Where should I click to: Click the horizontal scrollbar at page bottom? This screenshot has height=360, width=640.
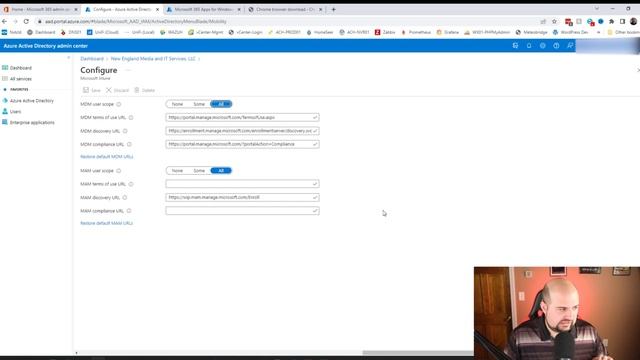(x=418, y=353)
